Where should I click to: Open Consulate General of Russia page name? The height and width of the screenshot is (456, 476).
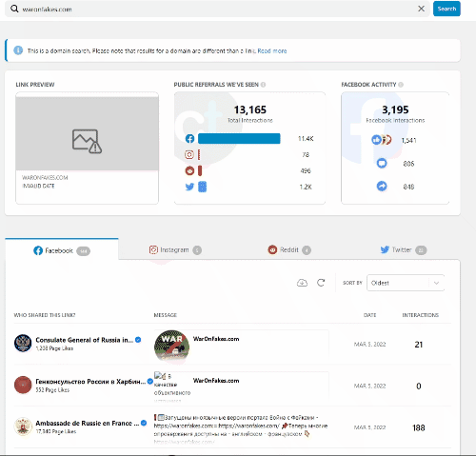tap(85, 340)
